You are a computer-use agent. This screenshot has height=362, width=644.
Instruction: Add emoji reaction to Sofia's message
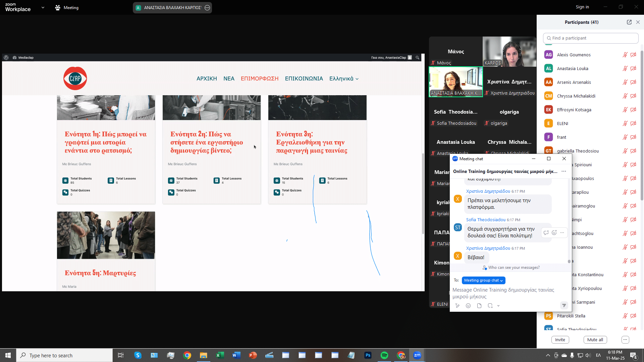pos(554,233)
